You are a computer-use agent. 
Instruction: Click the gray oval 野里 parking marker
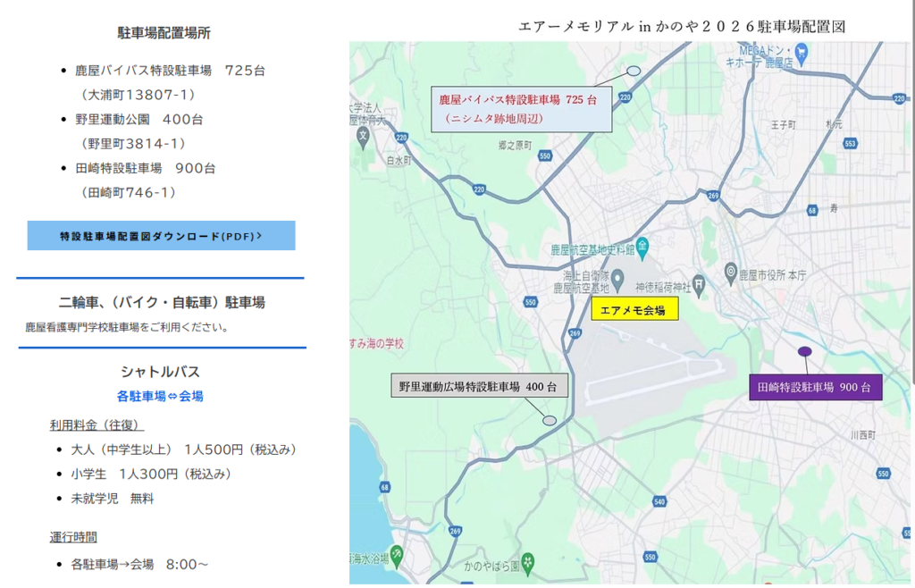click(x=550, y=420)
